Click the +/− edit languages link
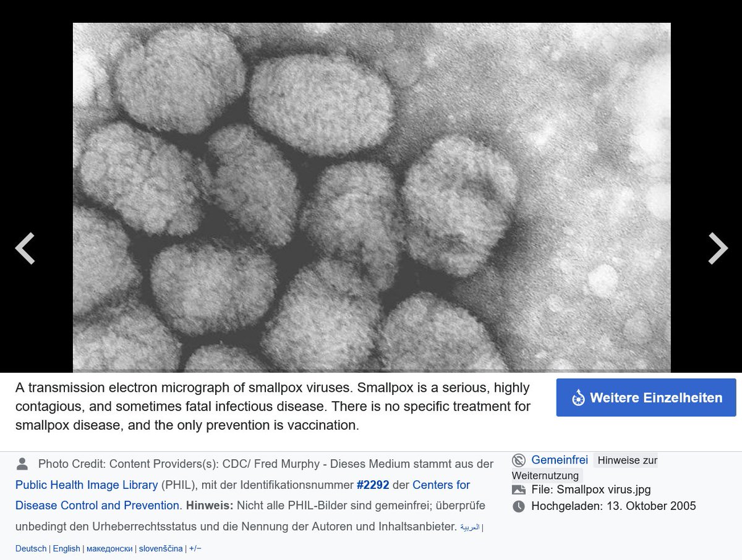742x560 pixels. pyautogui.click(x=195, y=548)
